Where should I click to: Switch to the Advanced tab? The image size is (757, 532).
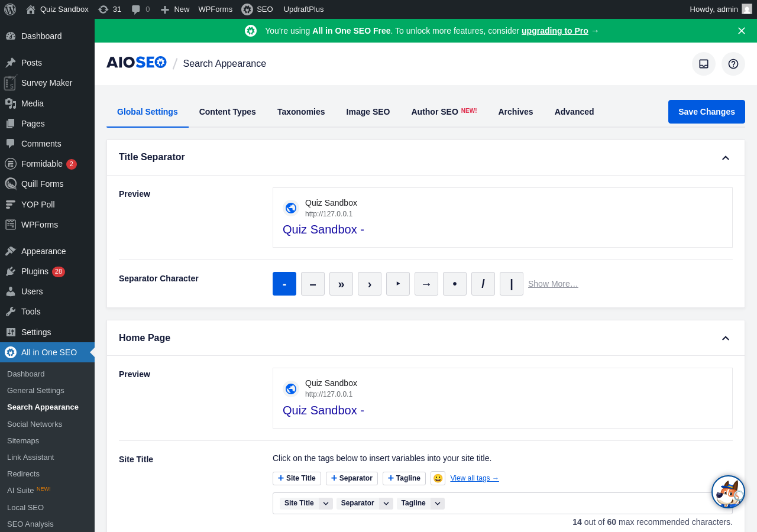coord(574,112)
